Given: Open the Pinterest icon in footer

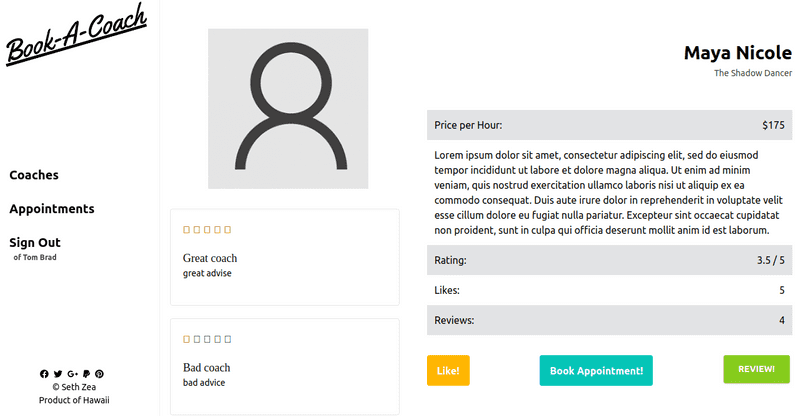Looking at the screenshot, I should [x=99, y=374].
